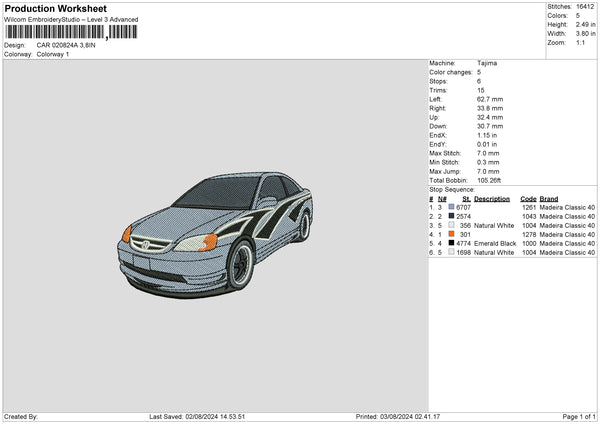Click the EndY value '0.01 in'
This screenshot has height=424, width=600.
click(x=487, y=144)
